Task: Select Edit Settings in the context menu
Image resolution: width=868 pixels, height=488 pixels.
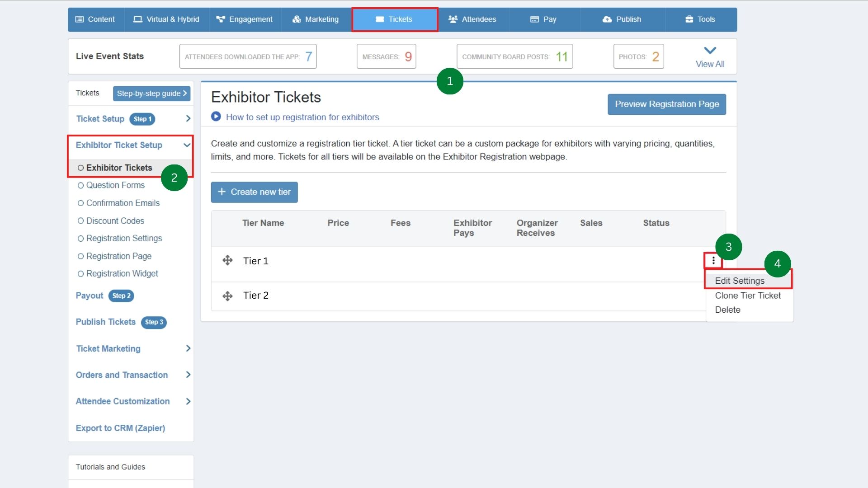Action: coord(740,281)
